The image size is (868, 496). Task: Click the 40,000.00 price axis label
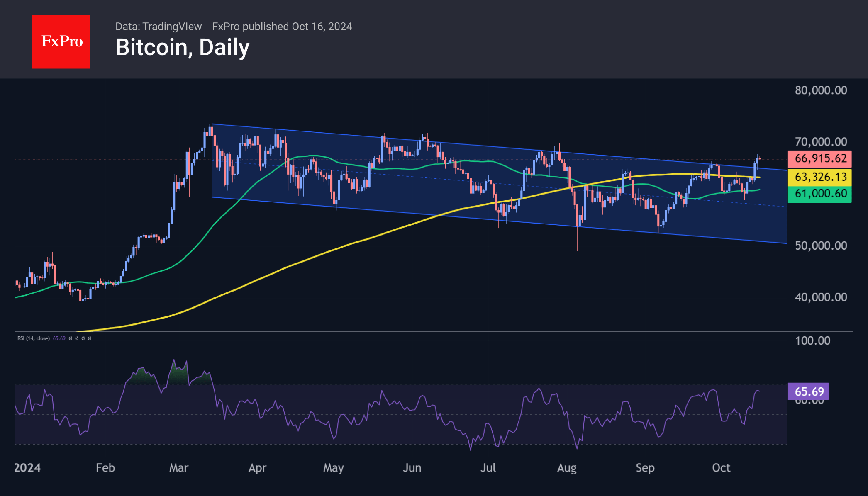[x=821, y=297]
